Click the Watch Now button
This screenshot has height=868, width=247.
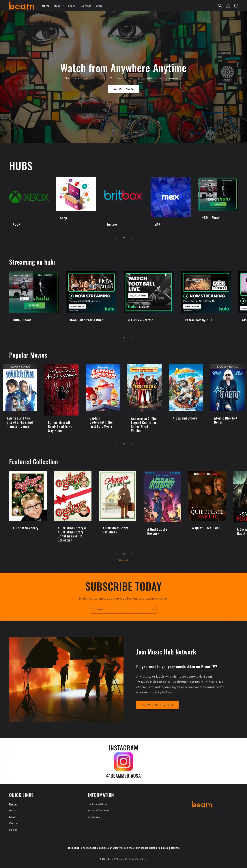(123, 89)
